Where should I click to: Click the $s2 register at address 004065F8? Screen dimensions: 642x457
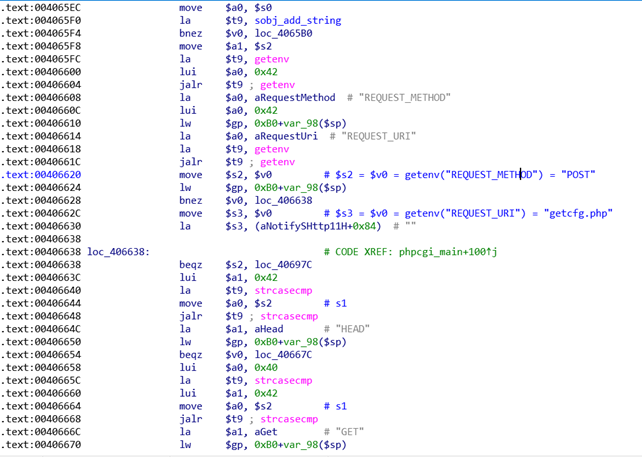pos(263,46)
